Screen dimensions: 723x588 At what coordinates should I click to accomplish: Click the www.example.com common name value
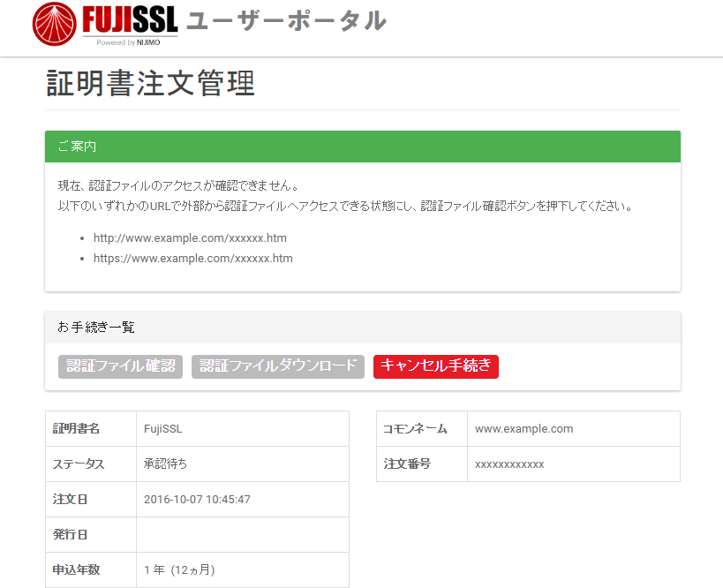click(x=523, y=429)
